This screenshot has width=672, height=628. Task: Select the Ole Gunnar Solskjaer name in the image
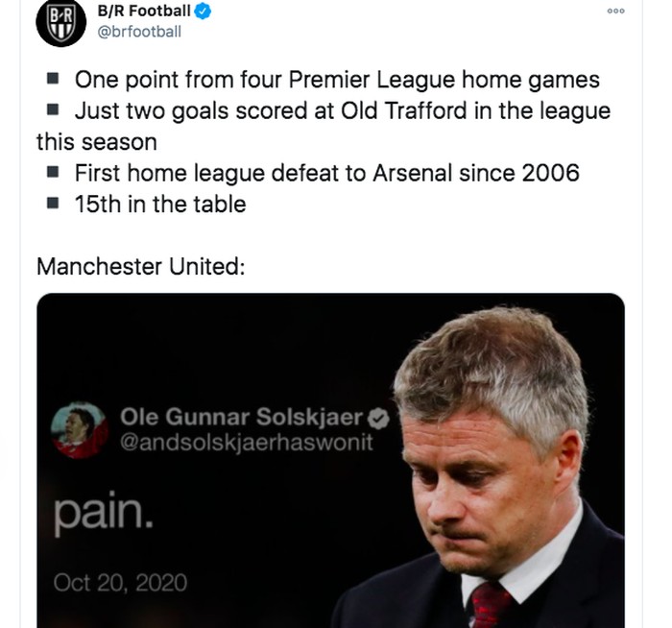242,417
